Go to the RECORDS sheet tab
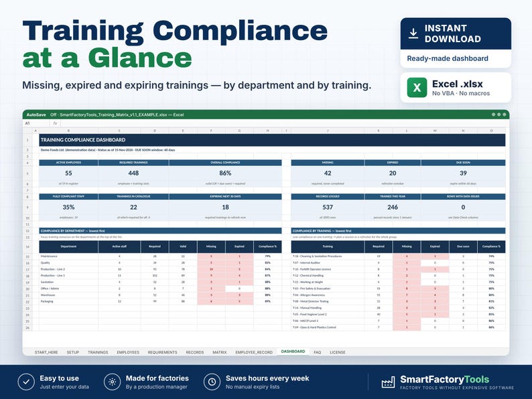 point(195,353)
